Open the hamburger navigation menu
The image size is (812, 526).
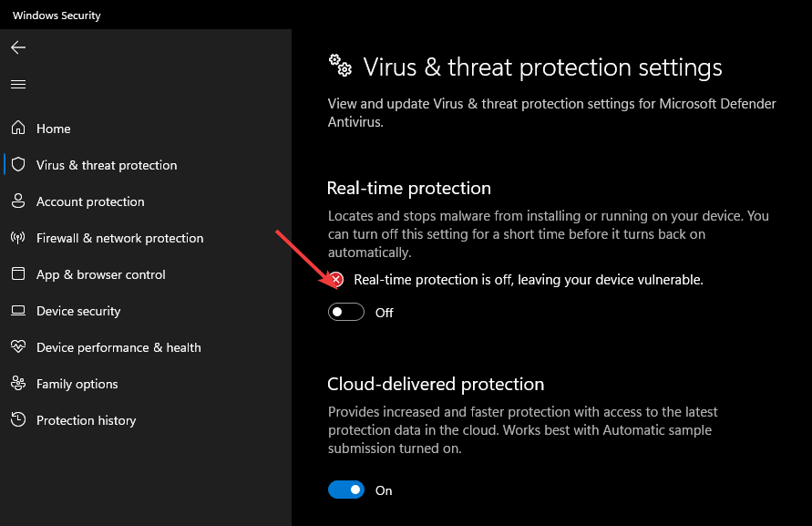point(18,84)
